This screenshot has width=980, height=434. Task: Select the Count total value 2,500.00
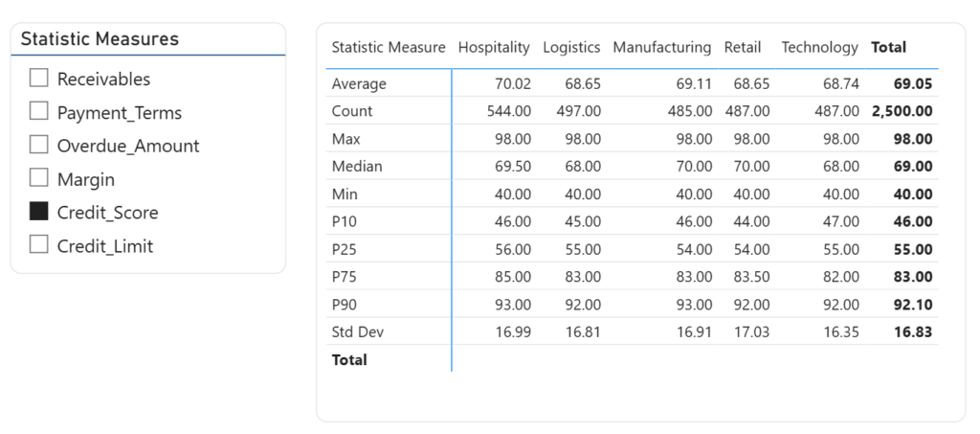click(x=902, y=111)
